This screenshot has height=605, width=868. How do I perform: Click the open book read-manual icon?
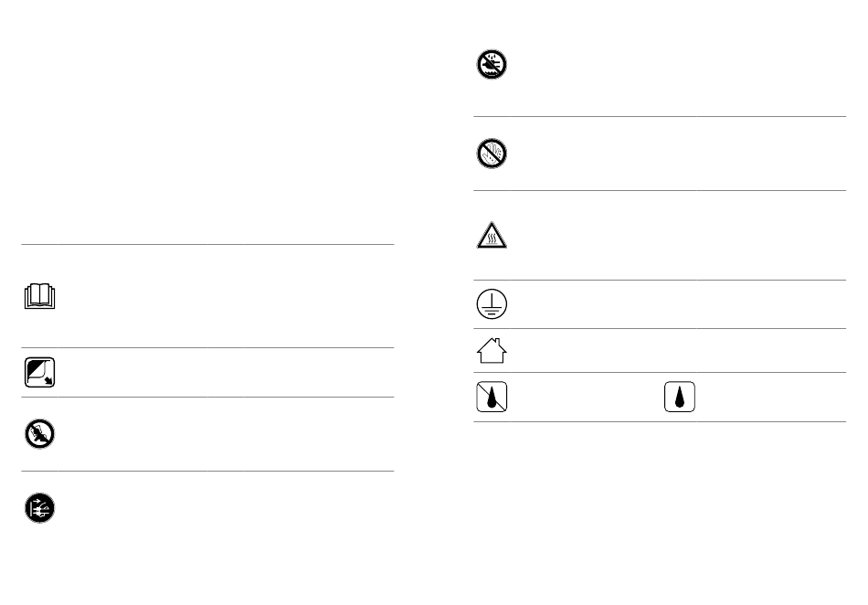pyautogui.click(x=40, y=299)
